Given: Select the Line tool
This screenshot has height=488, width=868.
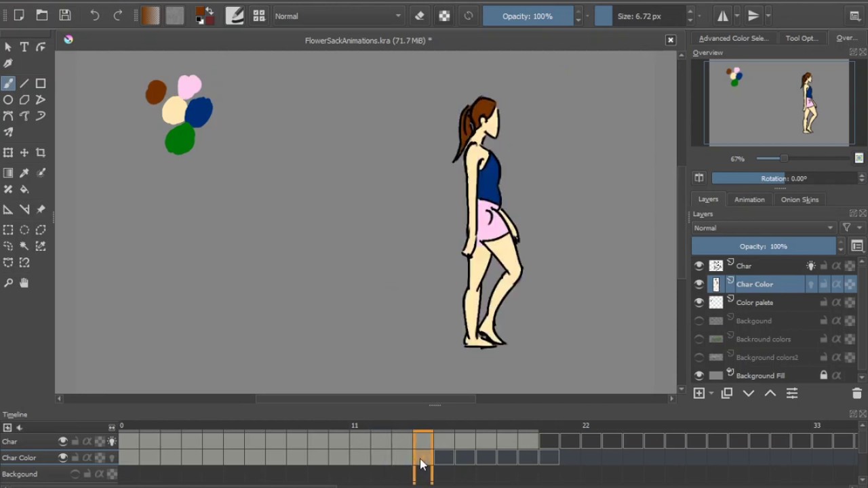Looking at the screenshot, I should (x=24, y=83).
